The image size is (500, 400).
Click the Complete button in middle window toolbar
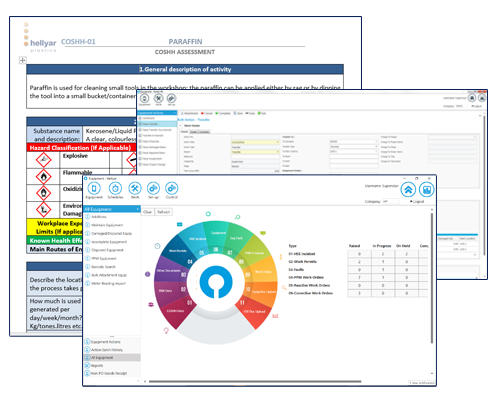(223, 113)
